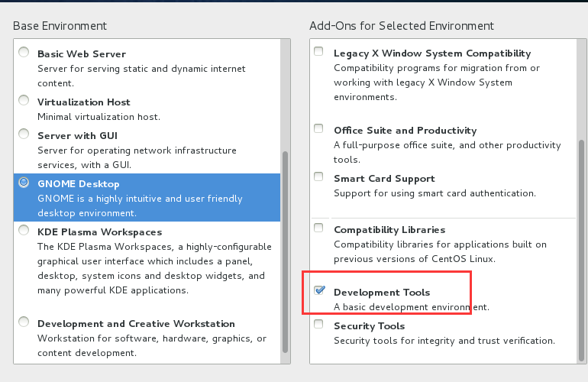Click 'GNOME Desktop' highlighted title
This screenshot has width=588, height=382.
click(79, 184)
